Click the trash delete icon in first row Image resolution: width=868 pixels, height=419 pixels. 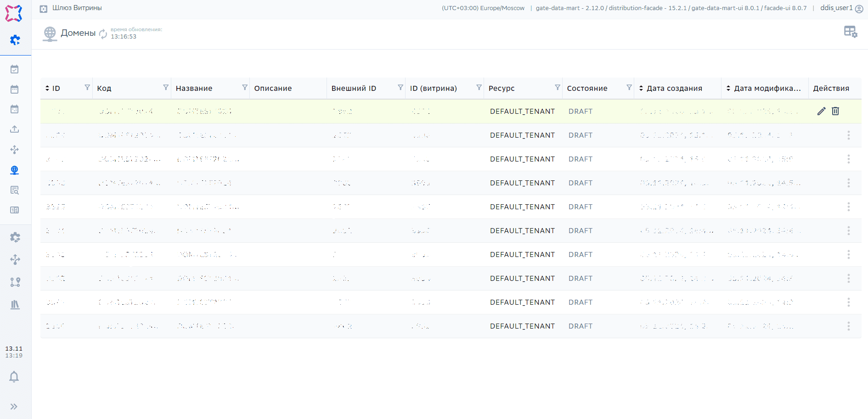835,111
